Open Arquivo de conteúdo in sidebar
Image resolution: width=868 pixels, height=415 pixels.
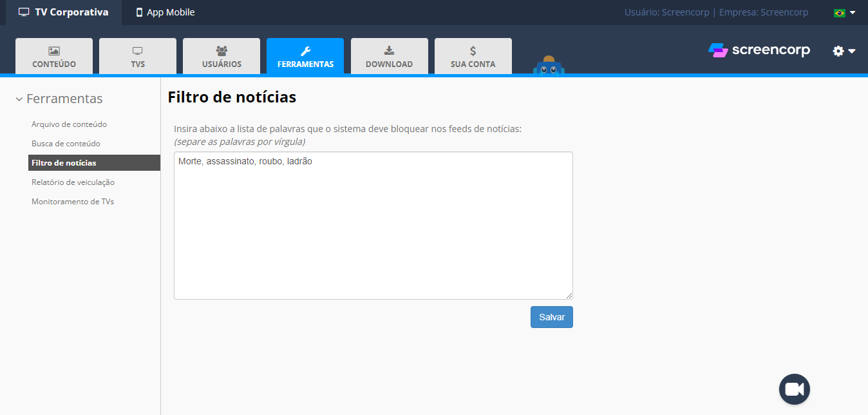click(x=69, y=124)
